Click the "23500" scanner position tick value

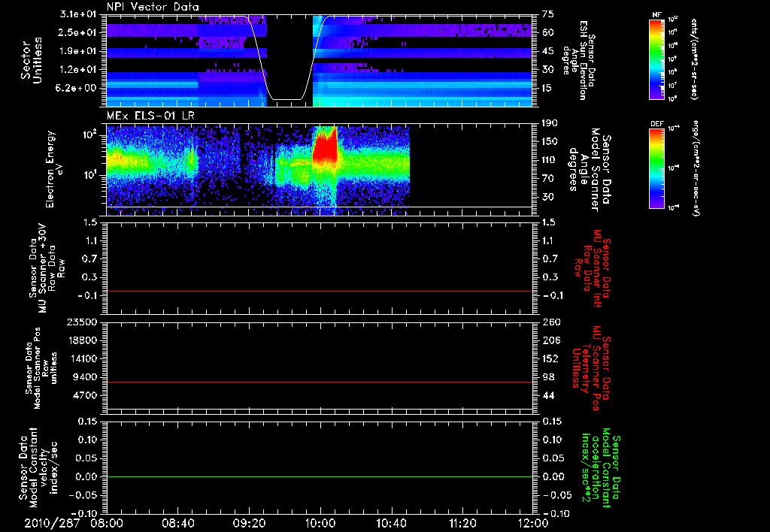pos(81,322)
